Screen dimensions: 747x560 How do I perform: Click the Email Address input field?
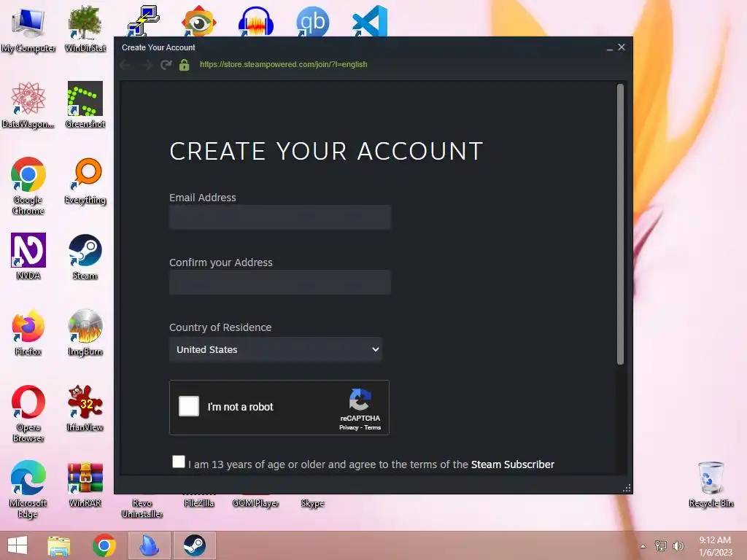[280, 217]
